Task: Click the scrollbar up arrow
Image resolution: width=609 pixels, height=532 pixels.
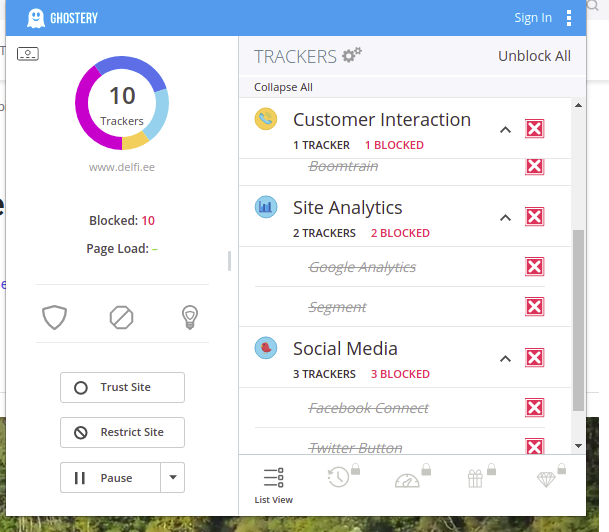Action: point(578,105)
